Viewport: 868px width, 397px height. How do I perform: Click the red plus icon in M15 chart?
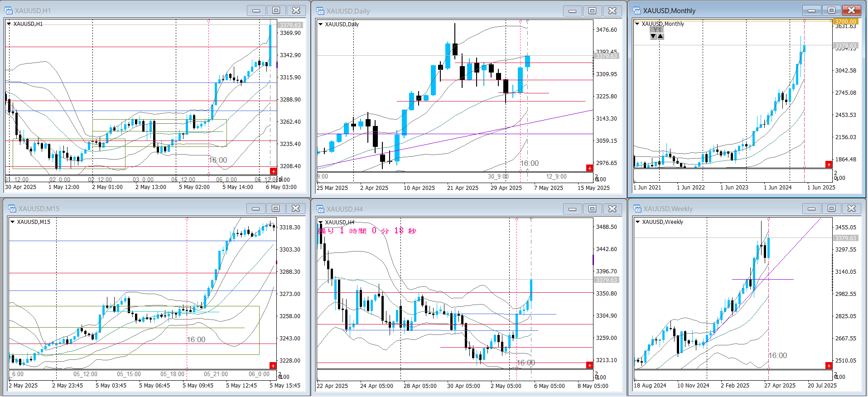pyautogui.click(x=273, y=366)
